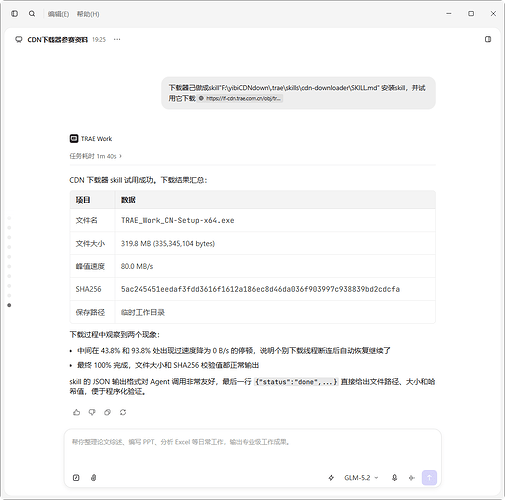Click the sparkle enhance prompt icon

[331, 478]
